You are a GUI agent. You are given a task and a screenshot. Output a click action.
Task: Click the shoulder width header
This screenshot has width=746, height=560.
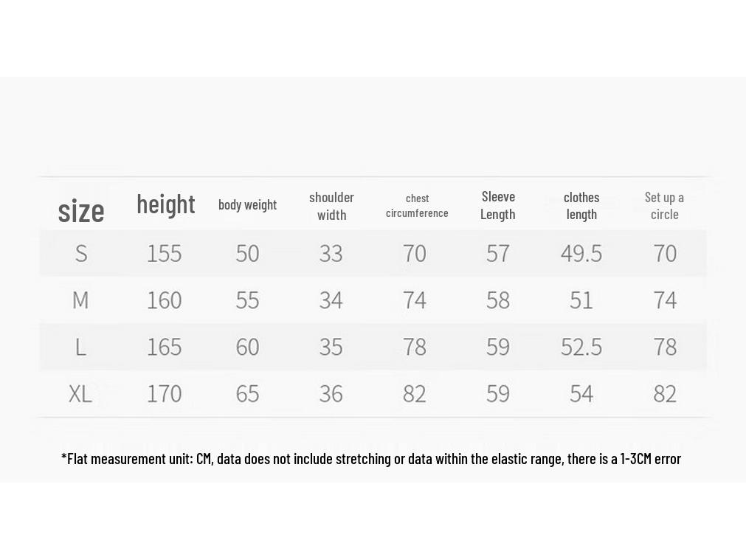[x=331, y=206]
